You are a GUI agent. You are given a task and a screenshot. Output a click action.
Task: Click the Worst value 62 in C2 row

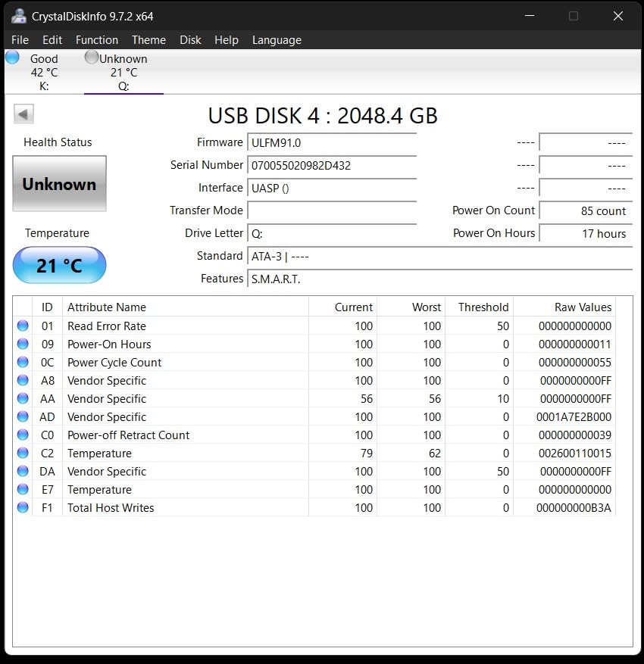pyautogui.click(x=435, y=454)
